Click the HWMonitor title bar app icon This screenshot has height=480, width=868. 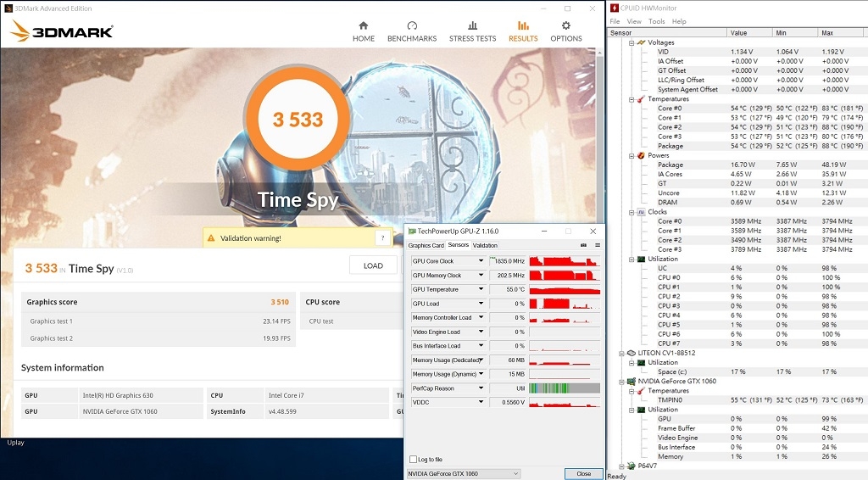click(x=614, y=8)
